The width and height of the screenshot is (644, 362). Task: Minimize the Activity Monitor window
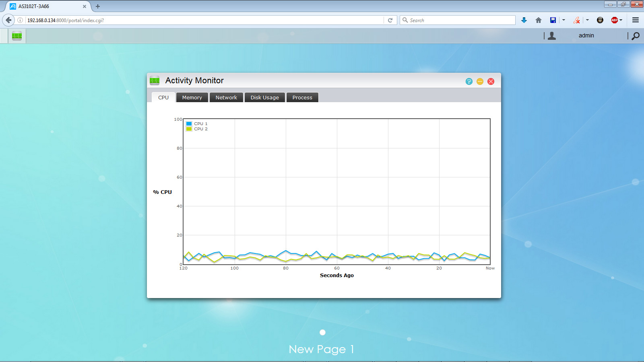480,82
